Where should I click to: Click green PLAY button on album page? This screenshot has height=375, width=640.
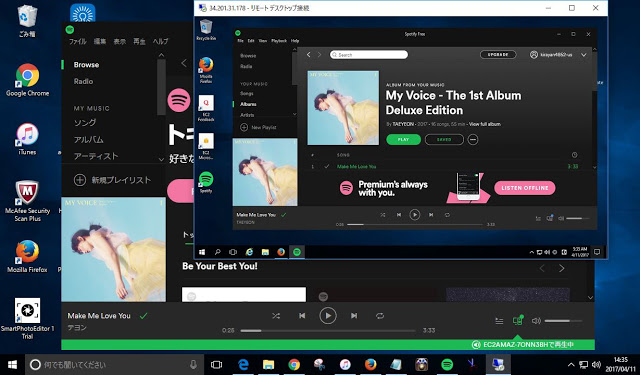403,140
